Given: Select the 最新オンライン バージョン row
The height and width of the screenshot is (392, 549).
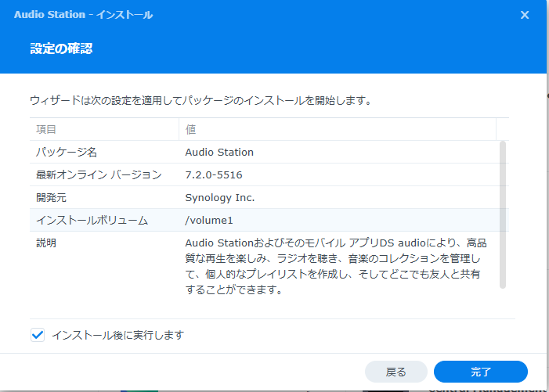Looking at the screenshot, I should [x=99, y=174].
